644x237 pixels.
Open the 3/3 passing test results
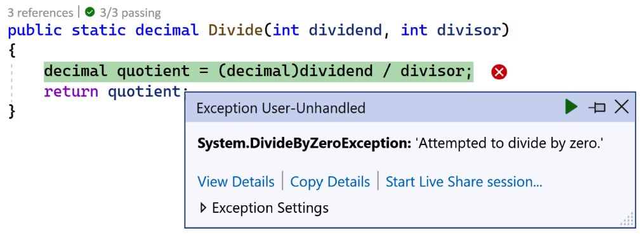tap(130, 13)
